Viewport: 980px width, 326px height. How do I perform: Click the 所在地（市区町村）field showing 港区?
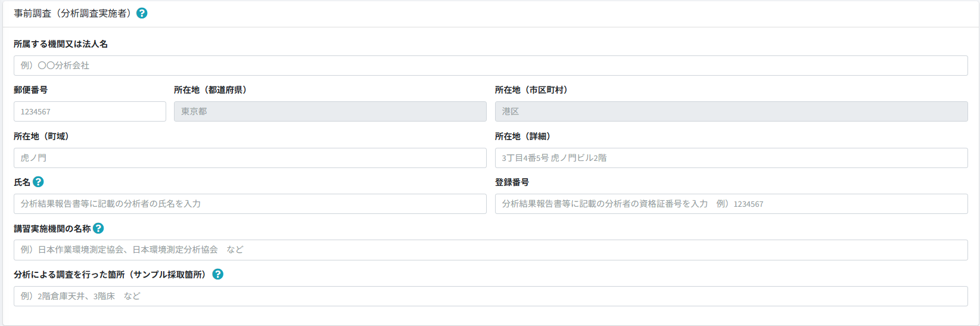(x=731, y=111)
